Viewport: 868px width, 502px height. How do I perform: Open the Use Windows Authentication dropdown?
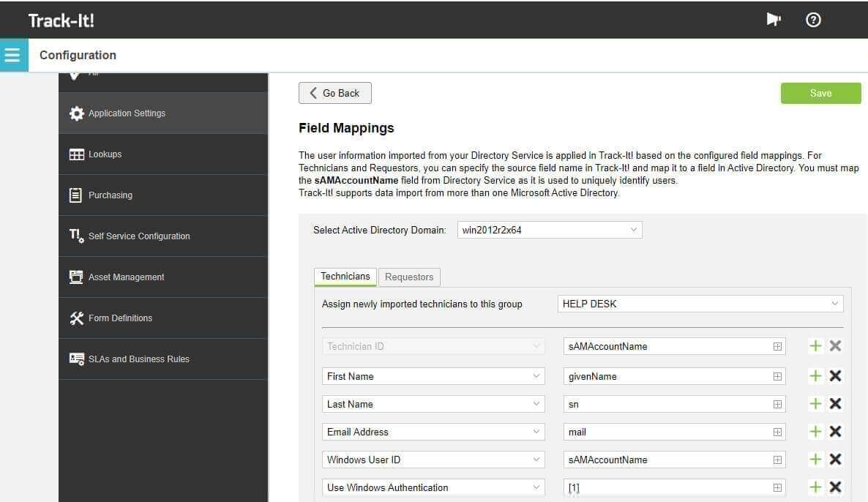(x=433, y=487)
